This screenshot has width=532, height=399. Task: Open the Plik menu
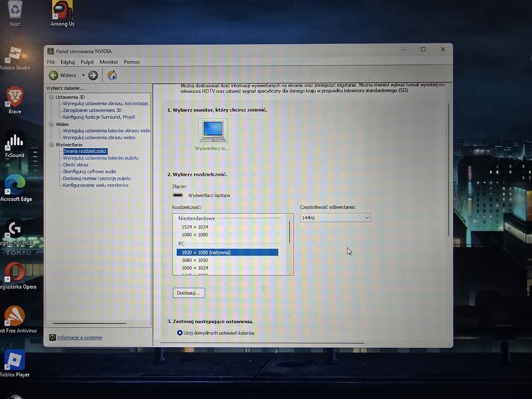tap(51, 62)
